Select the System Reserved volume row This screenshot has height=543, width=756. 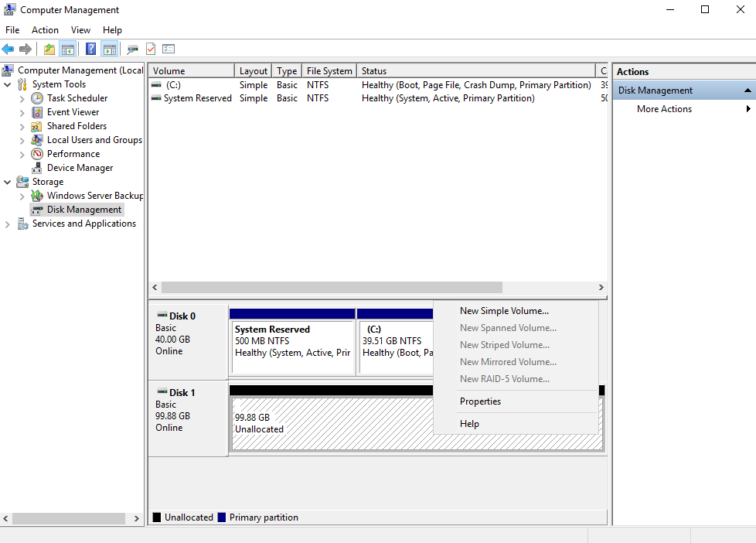[x=379, y=98]
